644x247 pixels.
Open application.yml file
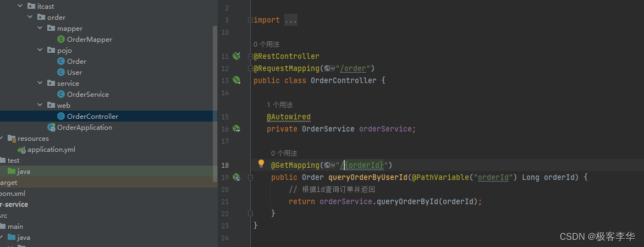pos(51,150)
